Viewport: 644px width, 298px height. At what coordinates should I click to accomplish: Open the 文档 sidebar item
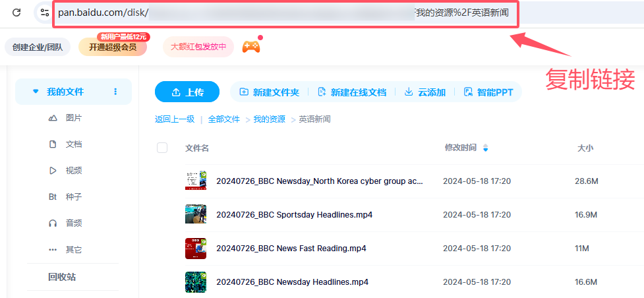point(74,144)
